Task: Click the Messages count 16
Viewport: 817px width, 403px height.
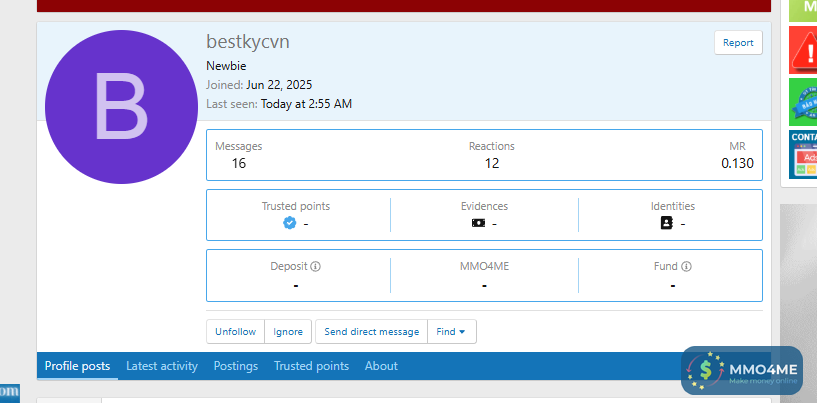Action: (x=239, y=163)
